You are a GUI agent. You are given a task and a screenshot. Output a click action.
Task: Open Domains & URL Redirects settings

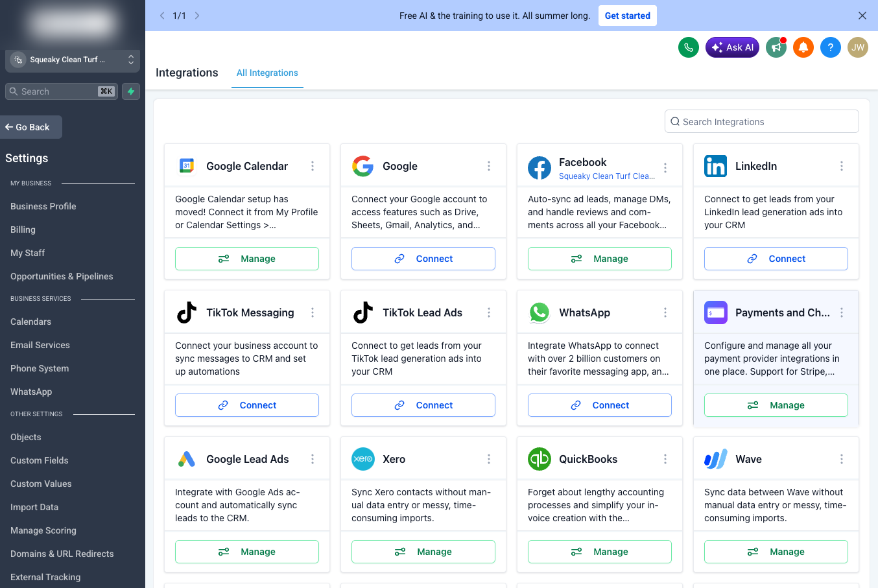[x=62, y=554]
